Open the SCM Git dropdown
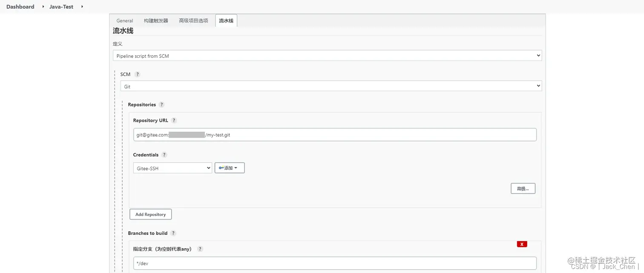This screenshot has width=644, height=273. [331, 86]
